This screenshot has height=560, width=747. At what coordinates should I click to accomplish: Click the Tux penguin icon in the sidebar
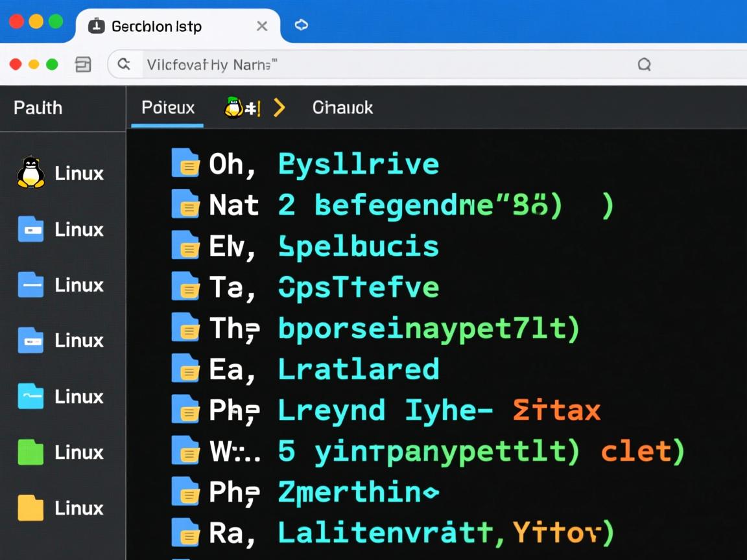click(30, 173)
